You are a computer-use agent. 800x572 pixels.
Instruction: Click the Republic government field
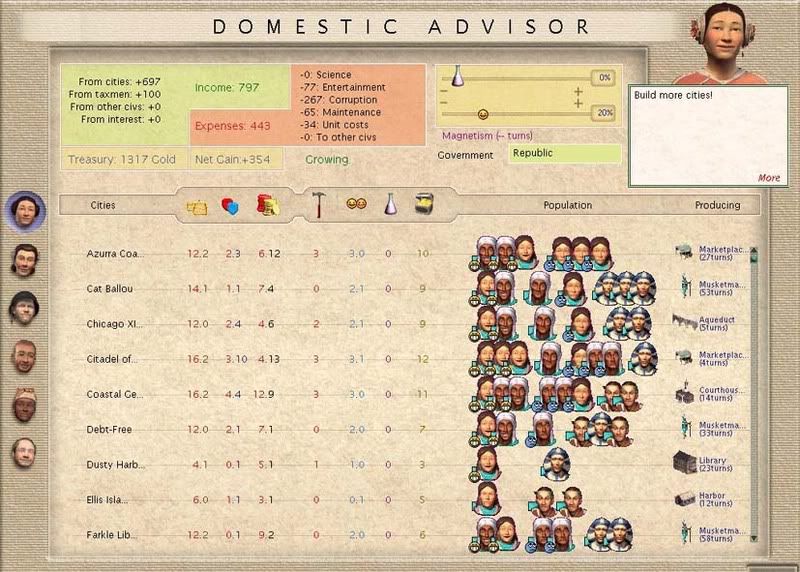tap(564, 153)
